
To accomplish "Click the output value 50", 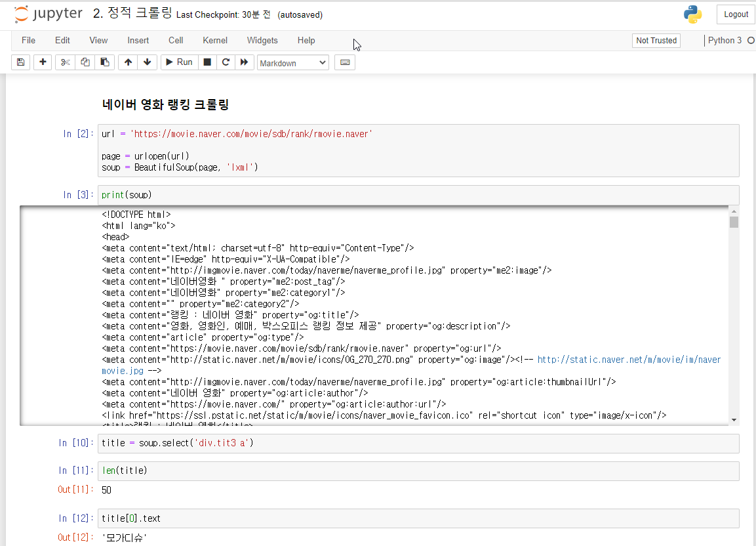I will 107,490.
